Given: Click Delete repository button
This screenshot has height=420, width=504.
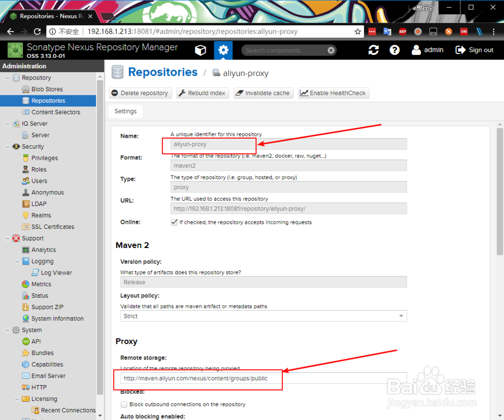Looking at the screenshot, I should 140,93.
